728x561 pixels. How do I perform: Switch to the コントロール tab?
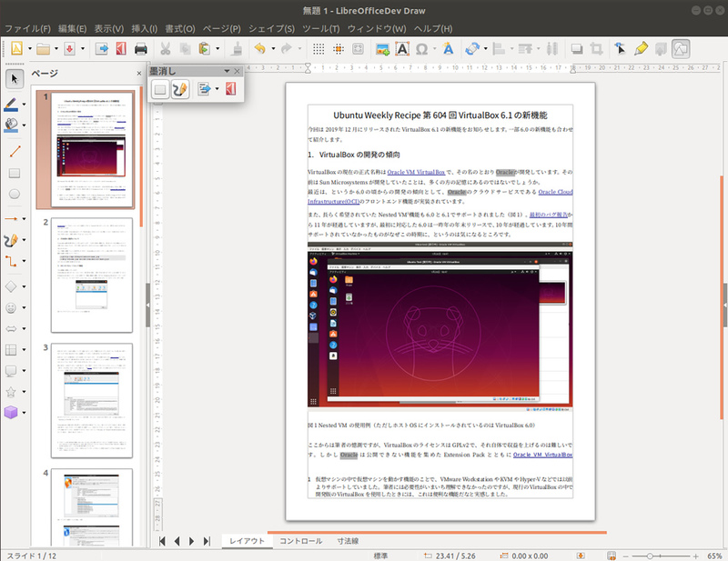tap(301, 541)
